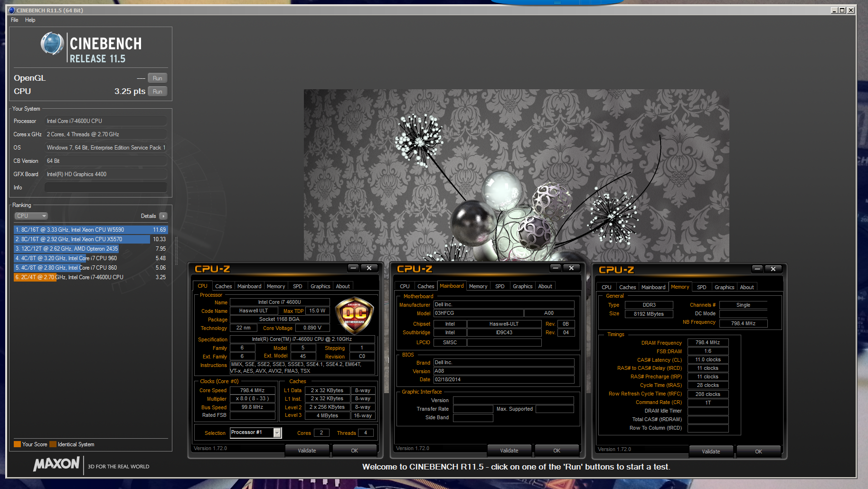The image size is (868, 489).
Task: Open About tab in middle CPU-Z window
Action: (545, 286)
